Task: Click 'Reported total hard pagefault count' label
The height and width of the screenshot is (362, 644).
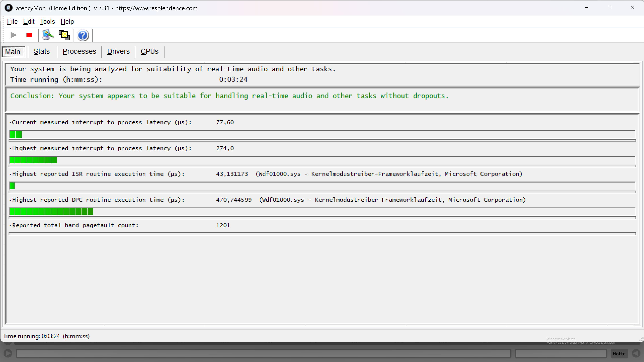Action: point(75,225)
